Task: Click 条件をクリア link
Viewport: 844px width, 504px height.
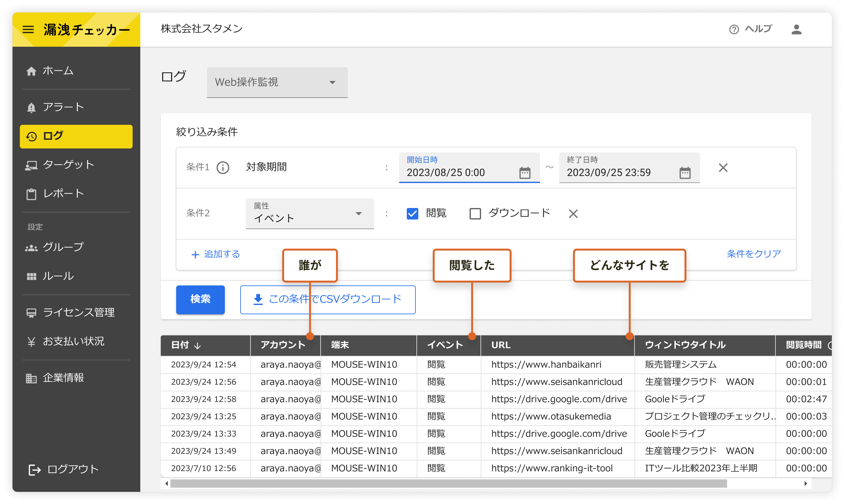Action: (x=753, y=254)
